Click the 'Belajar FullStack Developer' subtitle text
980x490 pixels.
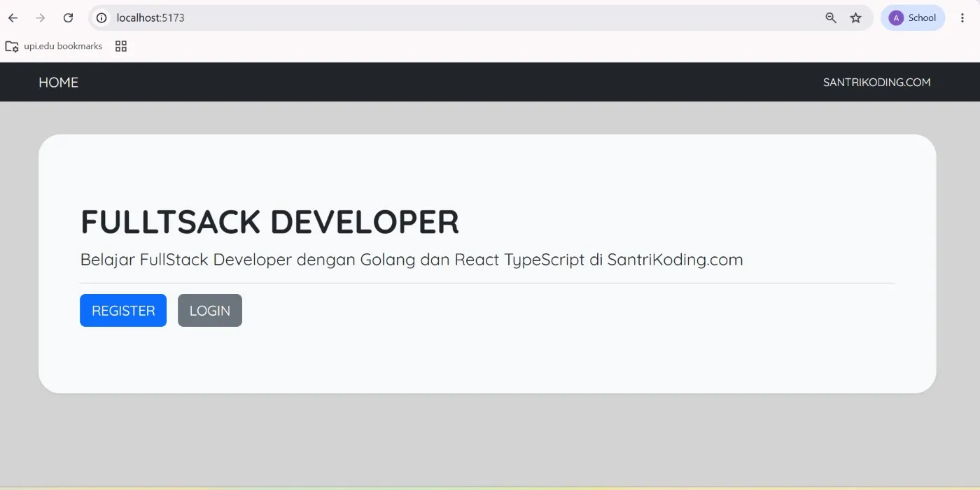(412, 260)
